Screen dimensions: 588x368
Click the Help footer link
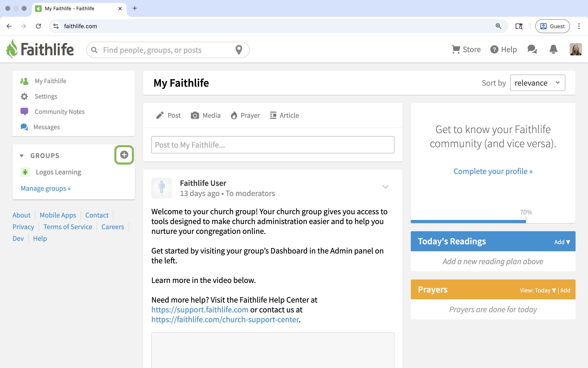[40, 239]
